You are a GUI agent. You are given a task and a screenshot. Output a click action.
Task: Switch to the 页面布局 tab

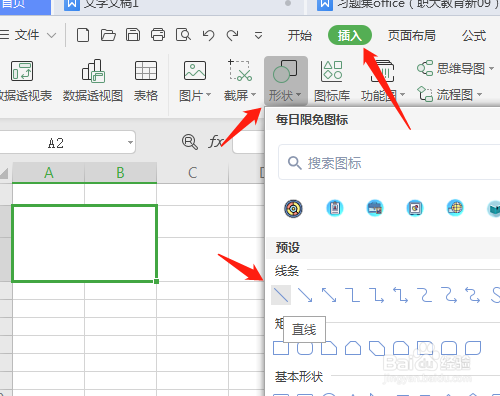[x=412, y=35]
